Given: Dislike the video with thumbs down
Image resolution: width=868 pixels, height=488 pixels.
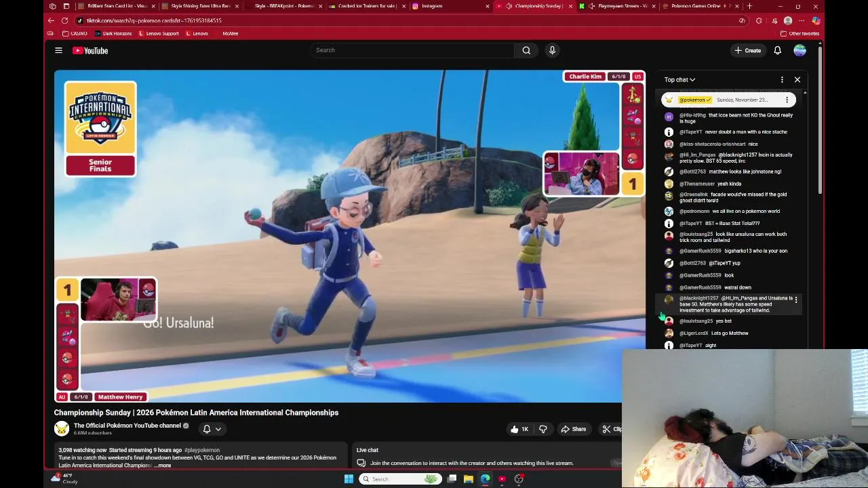Looking at the screenshot, I should pos(543,429).
